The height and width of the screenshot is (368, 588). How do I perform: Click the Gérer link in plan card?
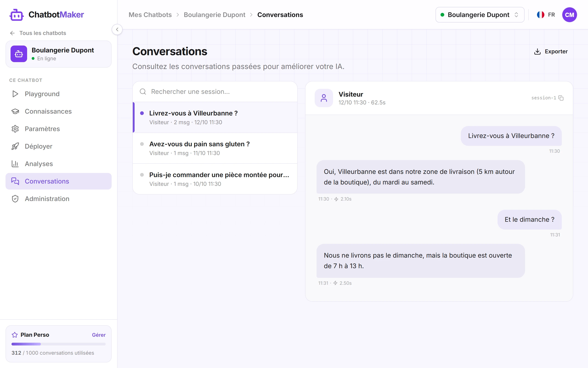[99, 335]
